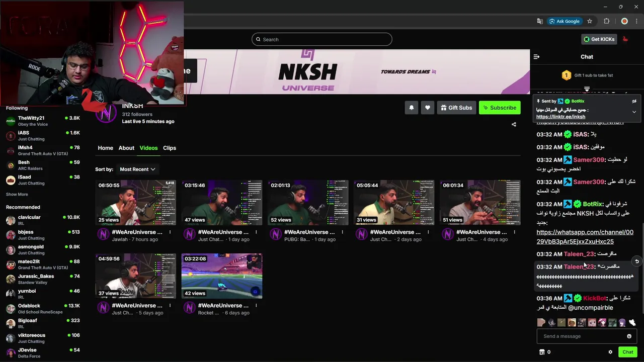
Task: Play the 06:50:55 video thumbnail
Action: click(x=136, y=202)
